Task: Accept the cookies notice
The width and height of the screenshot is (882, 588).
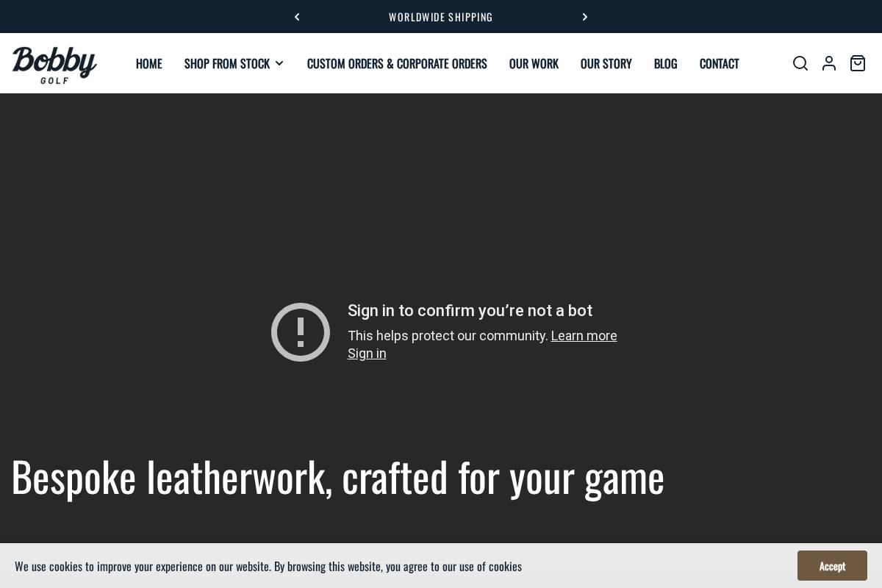Action: [x=832, y=566]
